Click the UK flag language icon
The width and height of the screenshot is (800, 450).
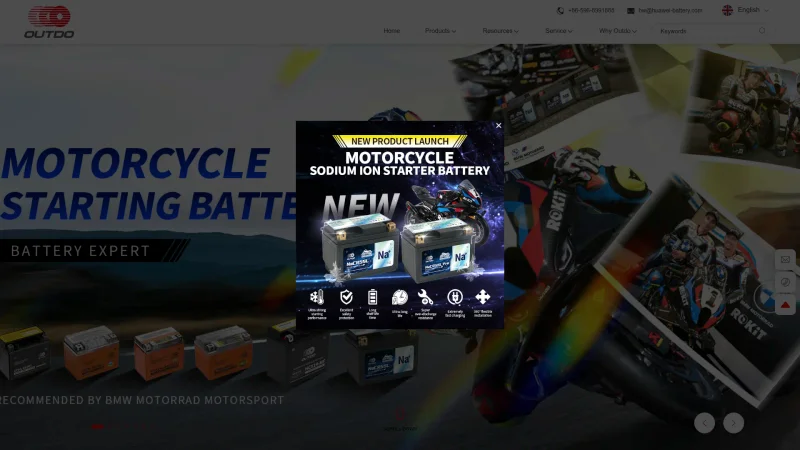tap(728, 10)
